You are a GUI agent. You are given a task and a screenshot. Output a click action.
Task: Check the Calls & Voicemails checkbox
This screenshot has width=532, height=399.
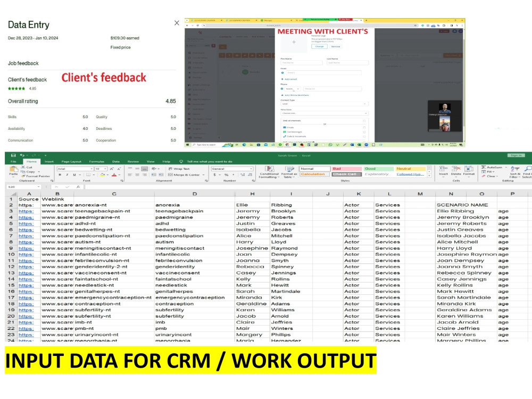coord(364,136)
